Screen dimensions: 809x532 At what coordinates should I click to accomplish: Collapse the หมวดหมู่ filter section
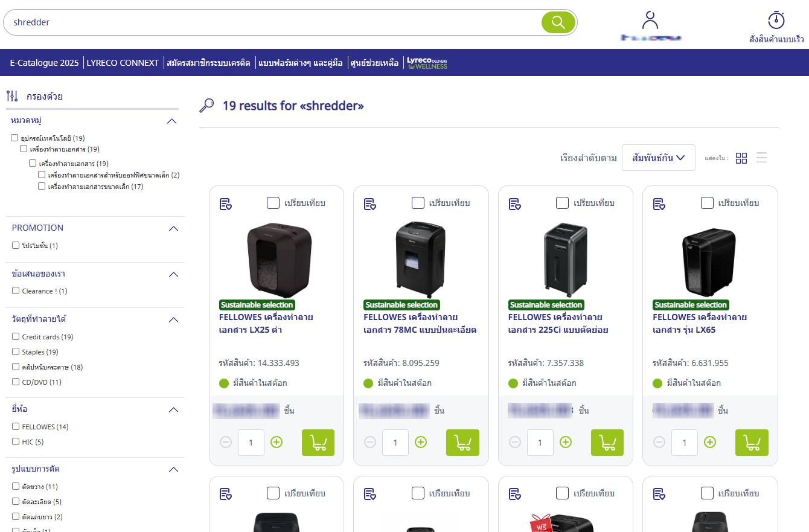pos(172,121)
